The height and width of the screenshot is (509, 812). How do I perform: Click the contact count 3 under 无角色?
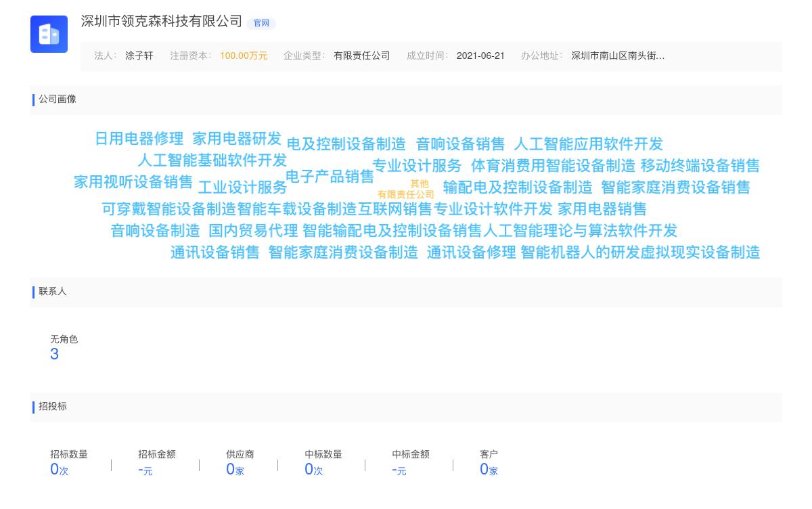54,354
